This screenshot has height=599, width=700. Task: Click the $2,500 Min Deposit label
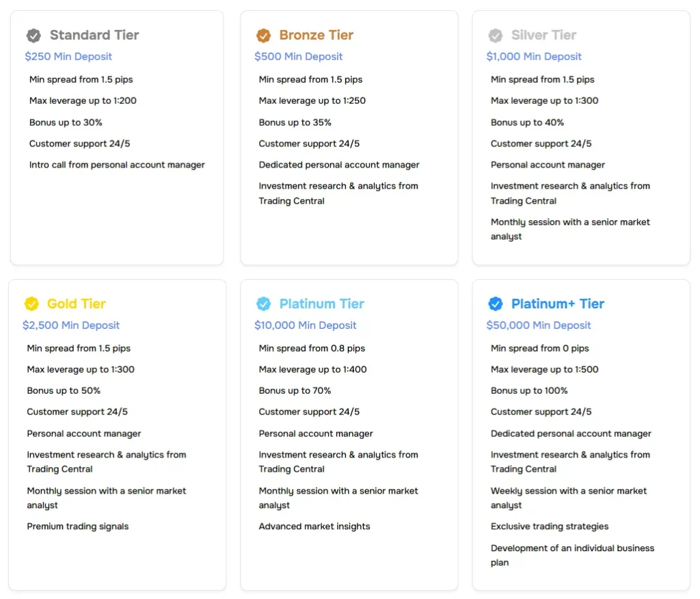click(71, 325)
